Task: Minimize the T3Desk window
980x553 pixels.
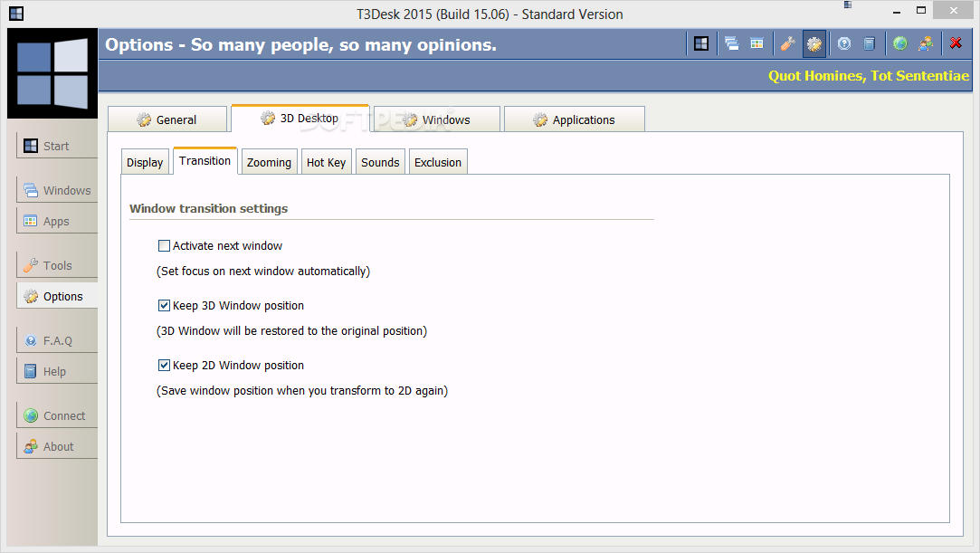Action: pos(896,11)
